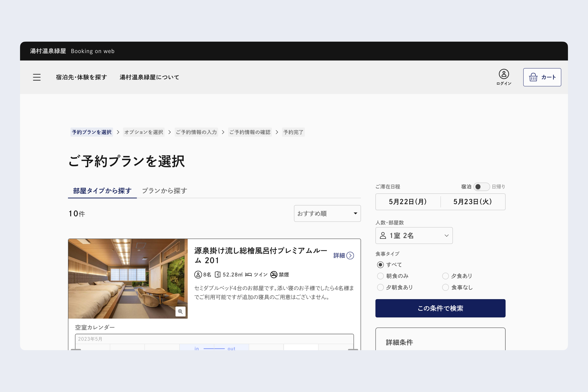
Task: Click the check-out date 5月23日(火)
Action: click(x=473, y=202)
